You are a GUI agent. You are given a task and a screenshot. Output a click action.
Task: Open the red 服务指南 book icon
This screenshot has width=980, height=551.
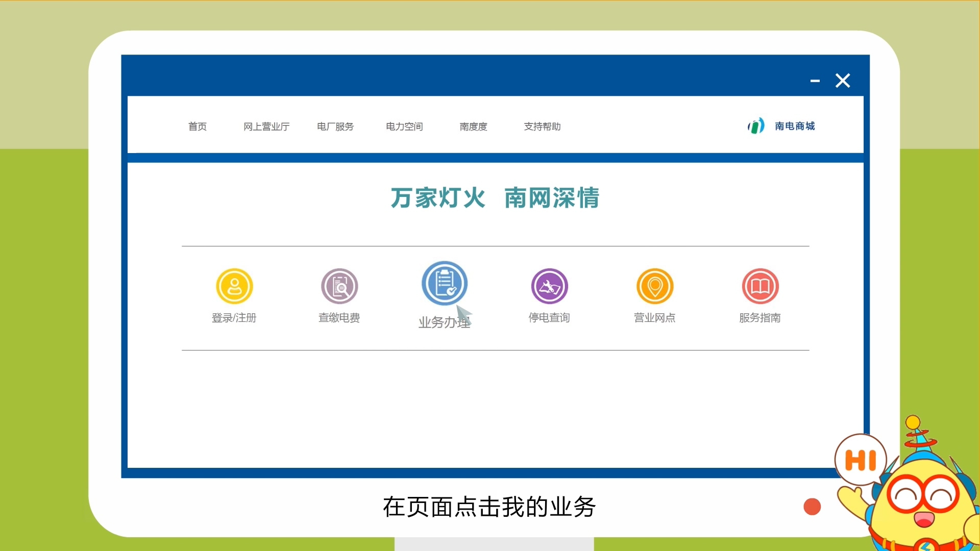[760, 286]
